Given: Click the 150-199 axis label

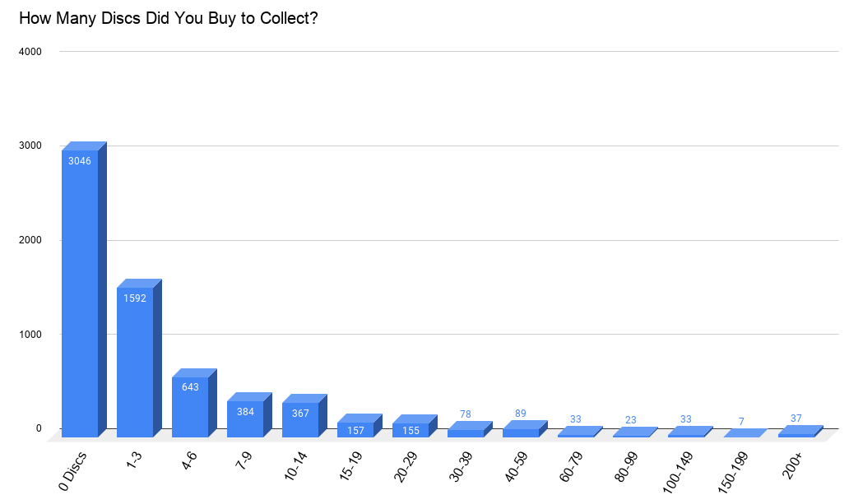Looking at the screenshot, I should click(x=732, y=472).
